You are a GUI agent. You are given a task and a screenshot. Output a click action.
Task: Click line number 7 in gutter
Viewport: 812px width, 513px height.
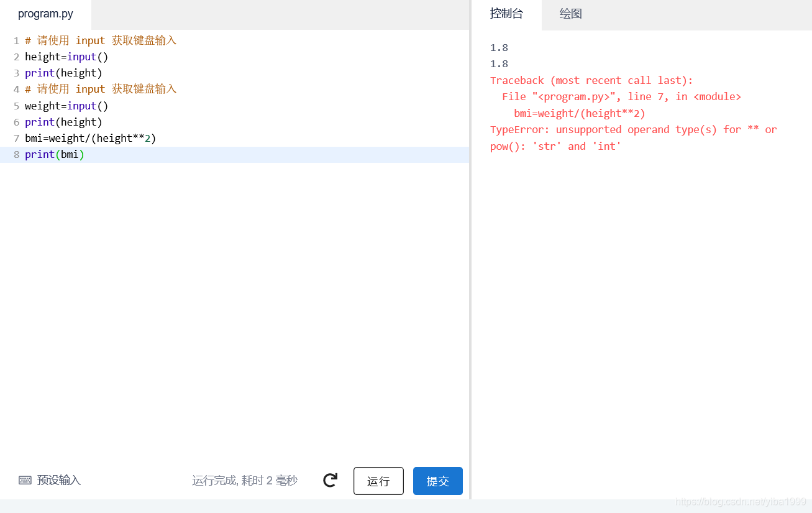(16, 138)
